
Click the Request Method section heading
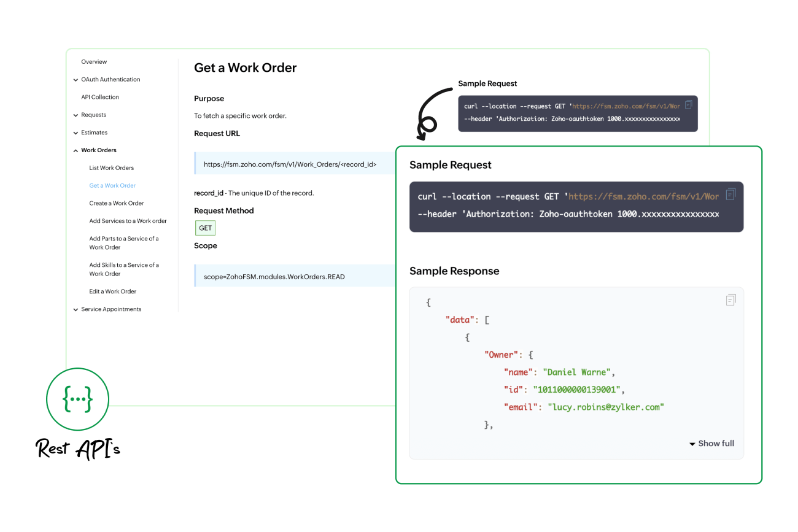pos(224,211)
